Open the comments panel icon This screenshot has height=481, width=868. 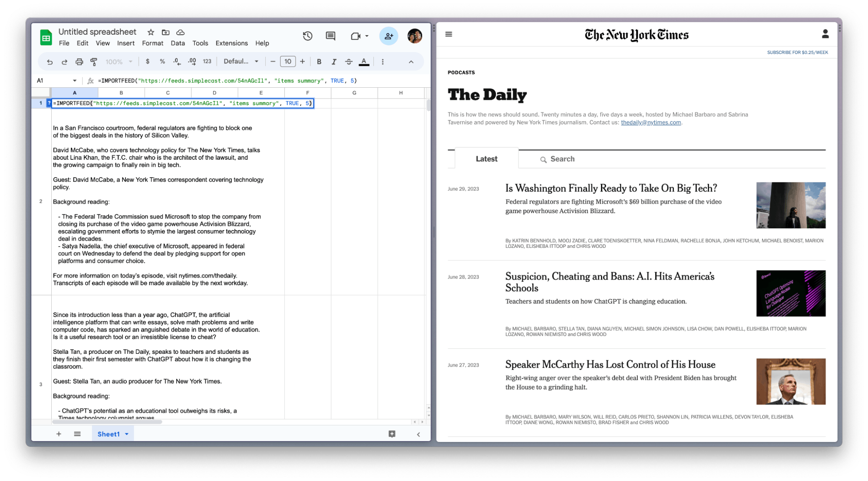click(x=330, y=36)
